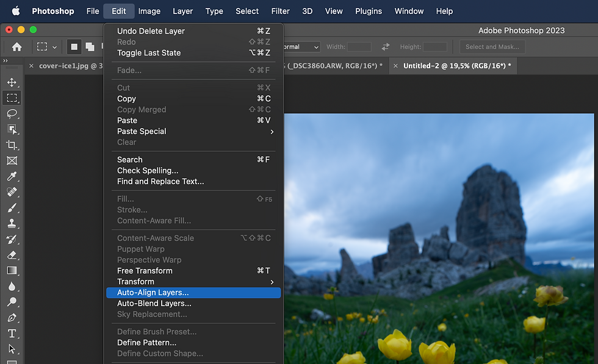Choose Find and Replace Text
598x364 pixels.
tap(193, 182)
